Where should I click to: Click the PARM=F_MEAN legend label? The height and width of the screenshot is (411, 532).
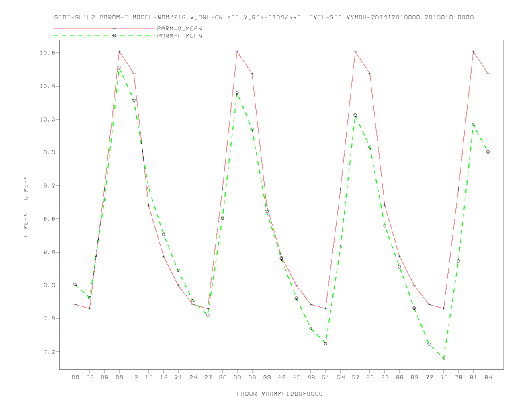click(179, 36)
